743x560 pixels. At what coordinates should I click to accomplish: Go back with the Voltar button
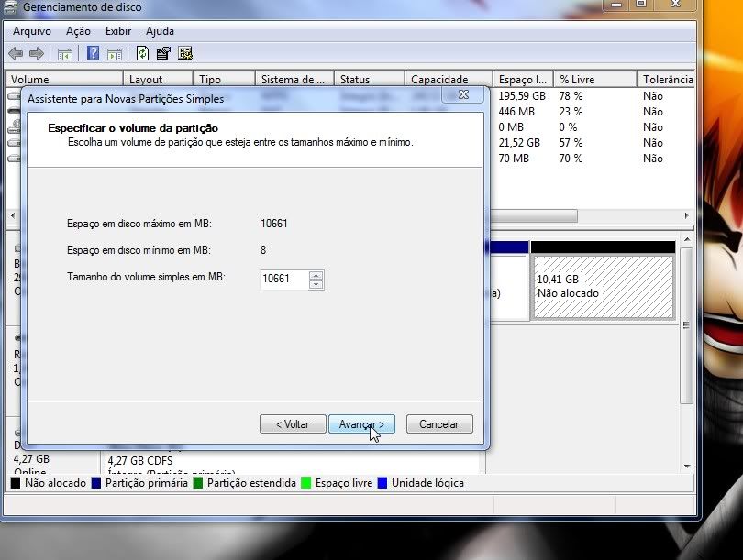[x=292, y=424]
